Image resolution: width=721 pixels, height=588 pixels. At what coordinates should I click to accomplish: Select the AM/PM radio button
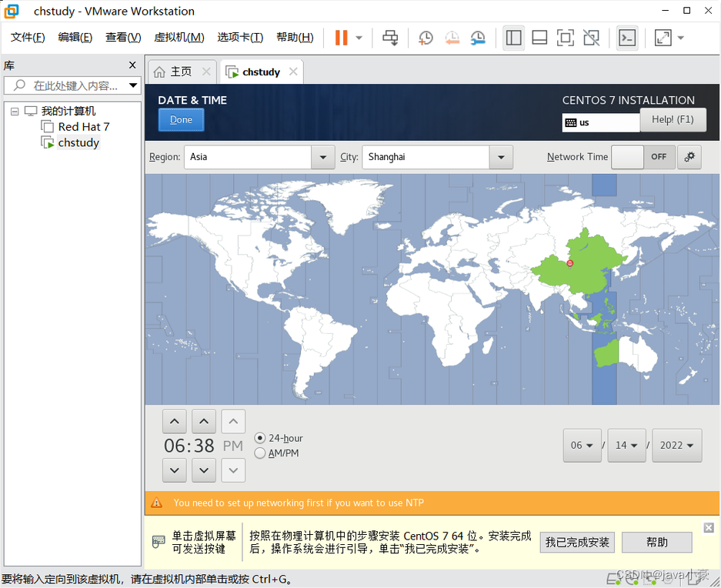coord(260,453)
